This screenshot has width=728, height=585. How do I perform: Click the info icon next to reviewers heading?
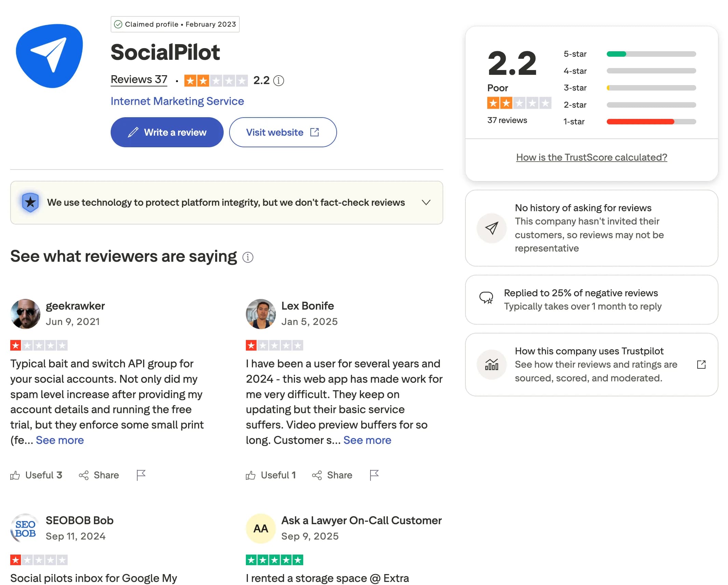pyautogui.click(x=248, y=257)
